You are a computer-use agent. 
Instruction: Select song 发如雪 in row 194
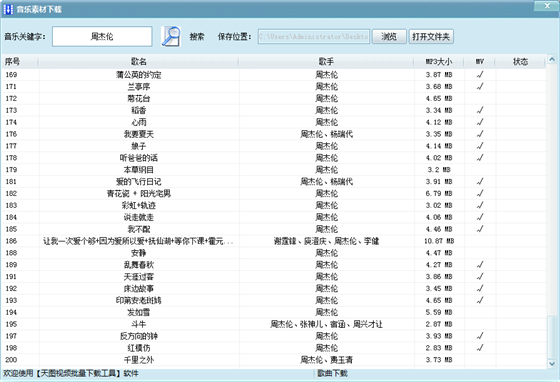coord(139,312)
